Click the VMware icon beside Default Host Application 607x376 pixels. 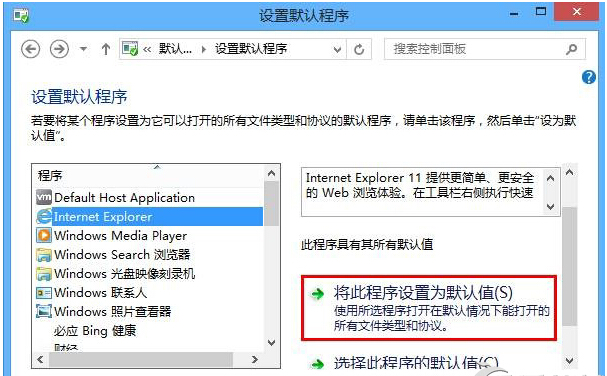point(44,197)
